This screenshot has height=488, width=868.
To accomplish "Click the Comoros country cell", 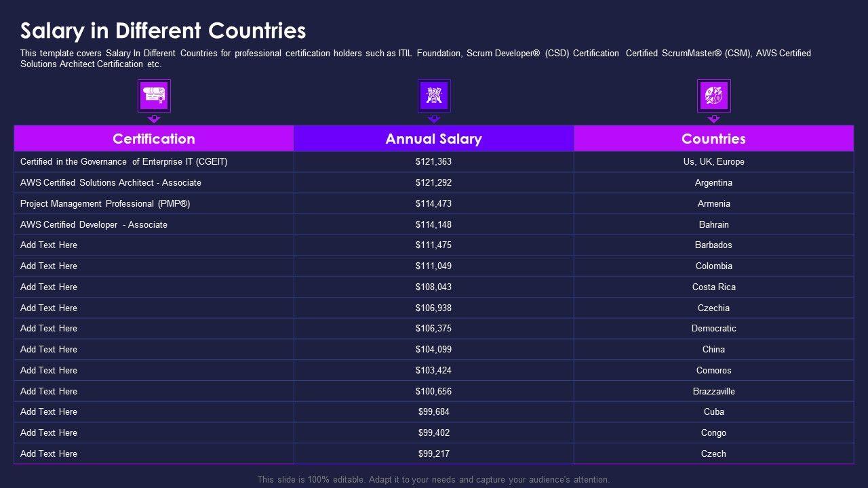I will tap(714, 370).
